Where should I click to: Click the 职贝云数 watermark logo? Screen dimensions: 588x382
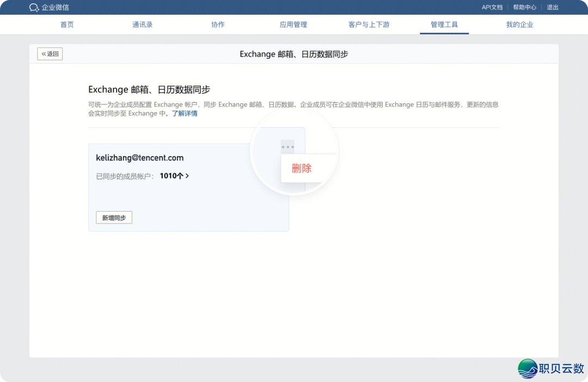[526, 369]
